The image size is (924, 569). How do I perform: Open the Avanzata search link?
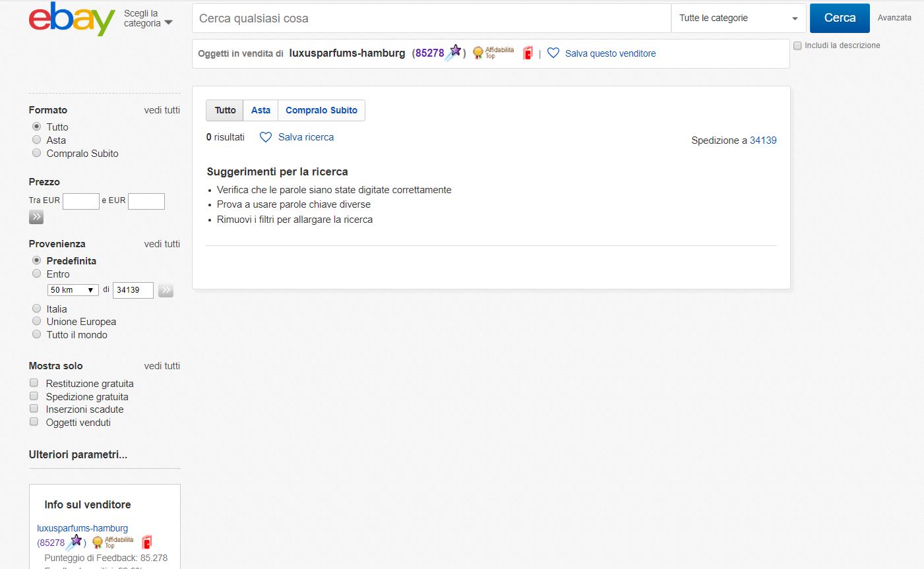tap(894, 18)
